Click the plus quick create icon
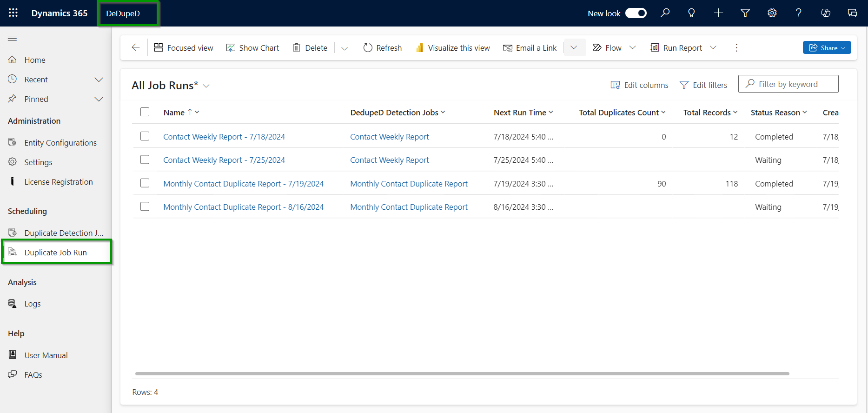The height and width of the screenshot is (413, 868). tap(718, 13)
